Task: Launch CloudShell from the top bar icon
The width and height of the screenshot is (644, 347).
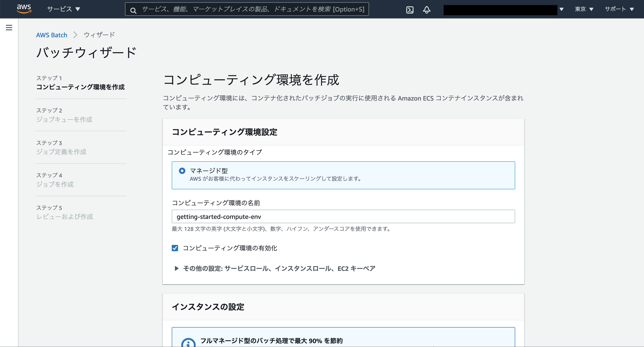Action: (x=410, y=10)
